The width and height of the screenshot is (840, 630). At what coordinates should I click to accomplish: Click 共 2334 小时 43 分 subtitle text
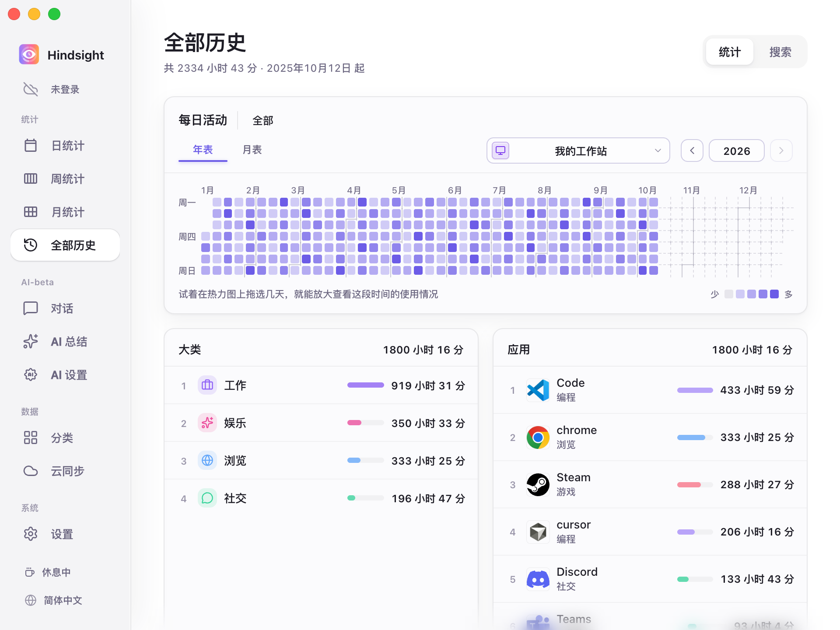click(210, 68)
